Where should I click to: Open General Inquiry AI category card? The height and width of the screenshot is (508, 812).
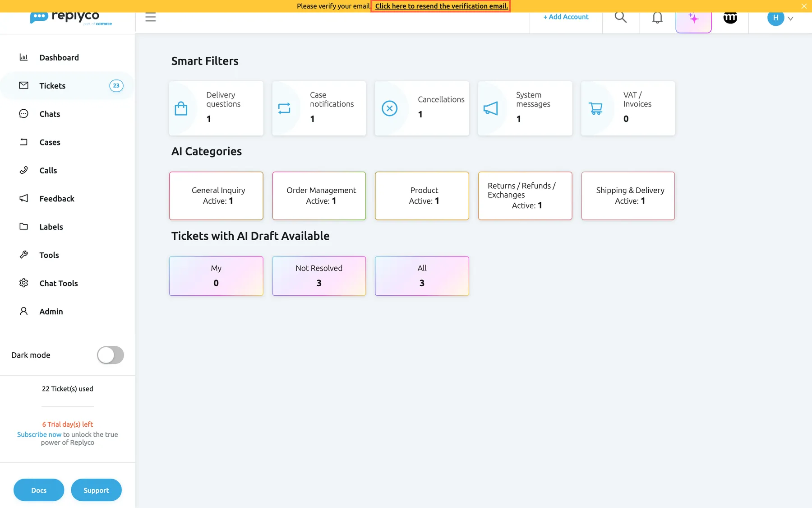pyautogui.click(x=216, y=196)
